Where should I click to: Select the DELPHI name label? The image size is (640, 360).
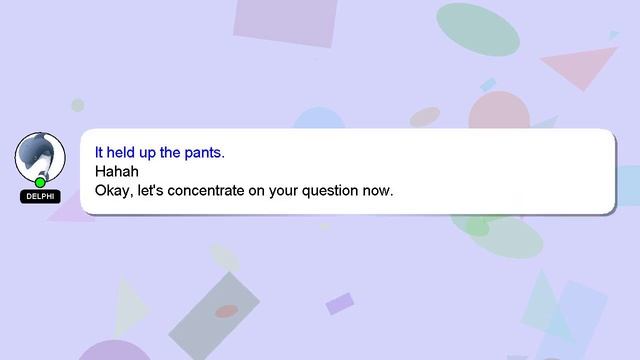40,196
